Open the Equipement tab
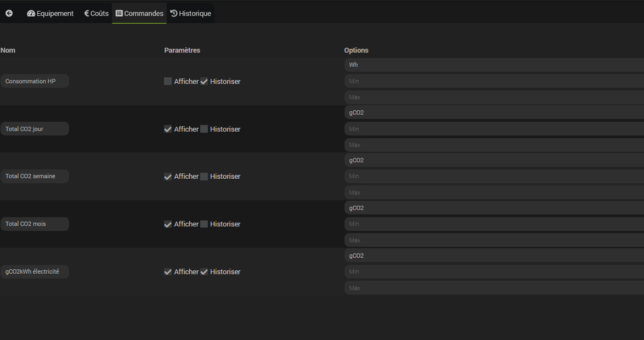This screenshot has height=340, width=644. tap(50, 13)
